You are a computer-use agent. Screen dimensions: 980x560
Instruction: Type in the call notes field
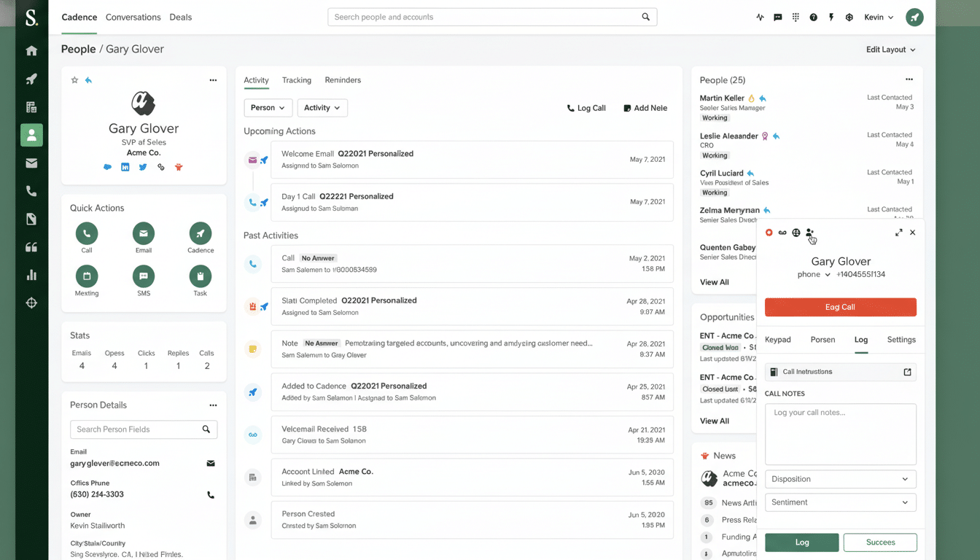[x=840, y=432]
